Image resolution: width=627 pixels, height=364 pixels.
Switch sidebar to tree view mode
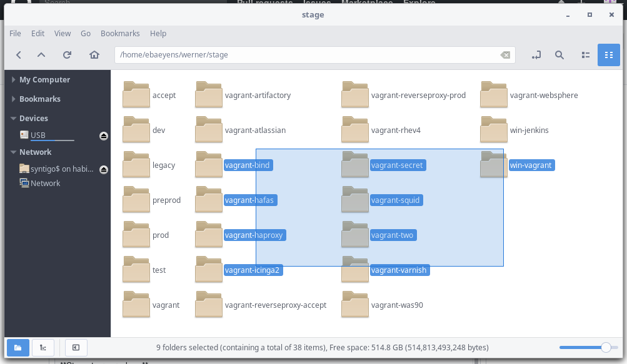pyautogui.click(x=43, y=347)
